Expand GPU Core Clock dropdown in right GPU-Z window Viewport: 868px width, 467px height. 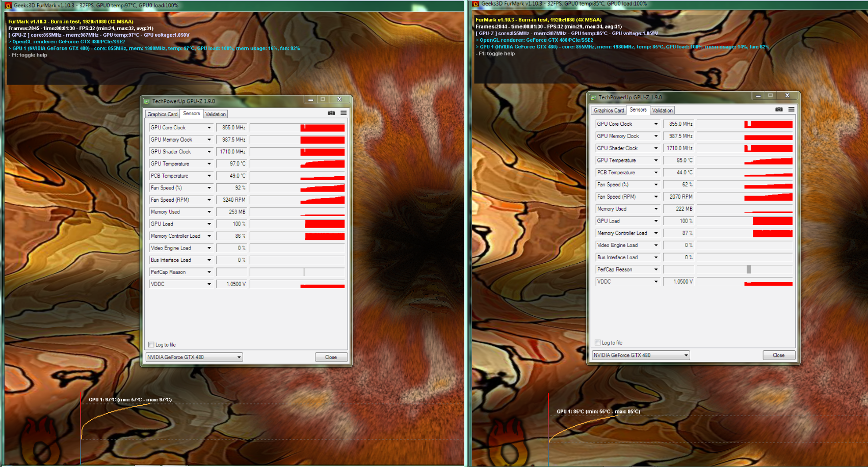[x=656, y=124]
